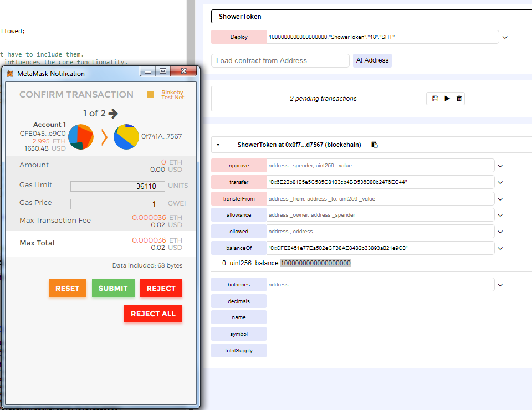532x410 pixels.
Task: Click 'Data included: 68 bytes' text
Action: [147, 265]
